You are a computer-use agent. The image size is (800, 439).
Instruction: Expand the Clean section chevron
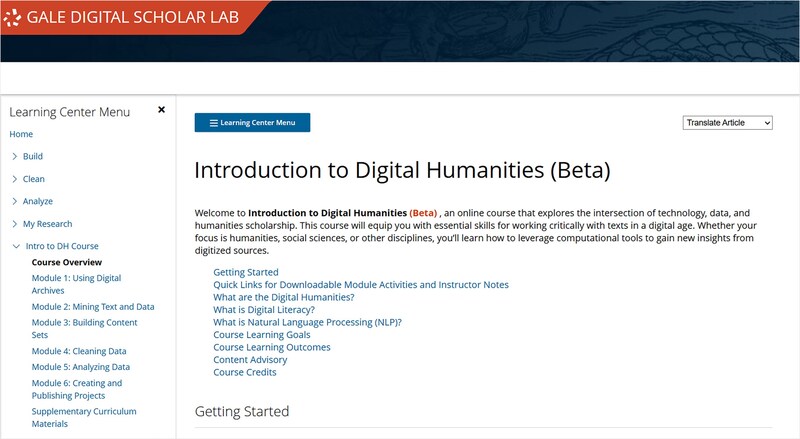[x=14, y=179]
